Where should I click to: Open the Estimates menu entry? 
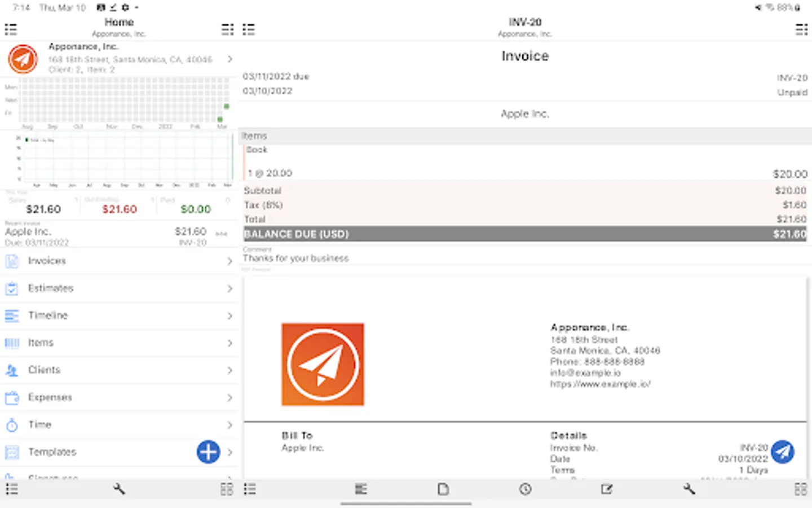click(x=119, y=288)
